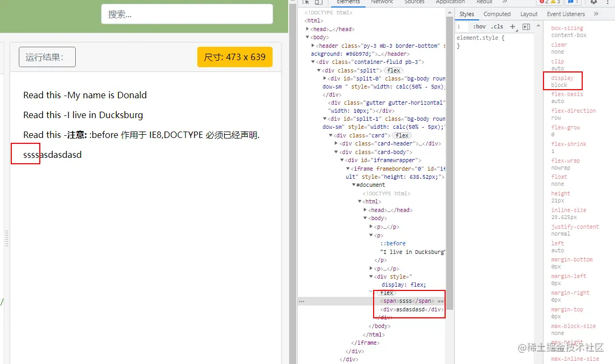The image size is (615, 364).
Task: Switch to the Network panel tab
Action: pos(382,2)
